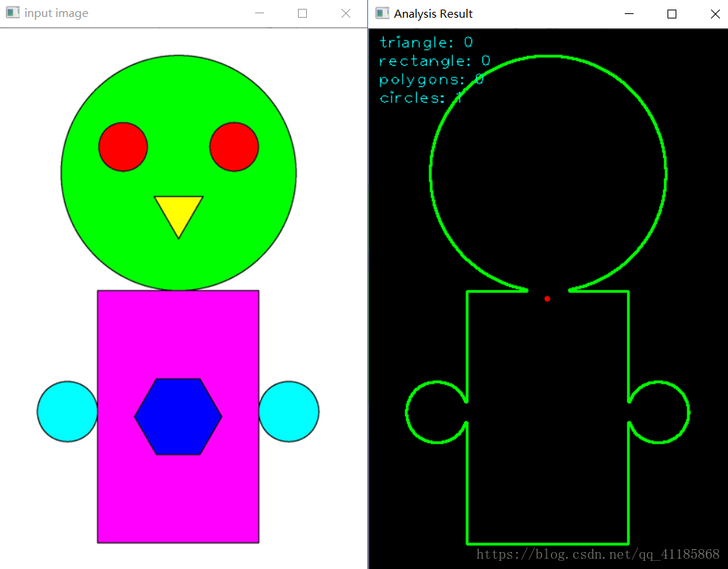Click the 'polygons: 0' result text
Image resolution: width=728 pixels, height=569 pixels.
click(431, 80)
